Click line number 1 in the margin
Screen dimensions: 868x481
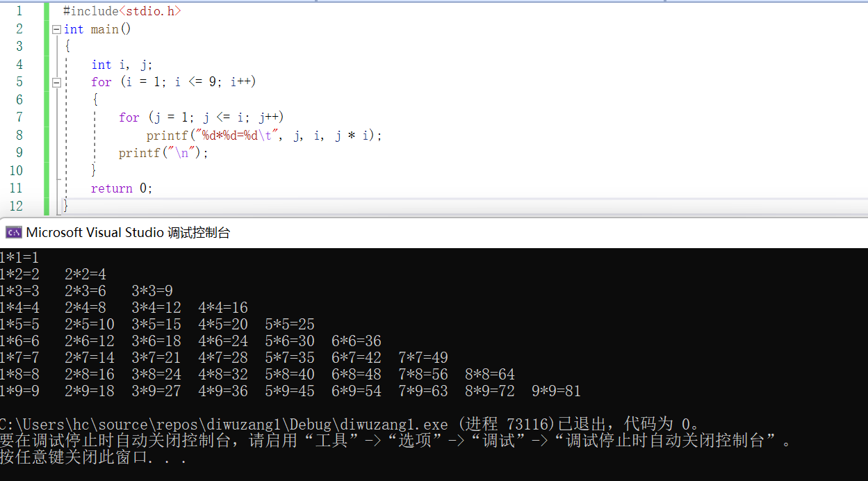pyautogui.click(x=19, y=10)
